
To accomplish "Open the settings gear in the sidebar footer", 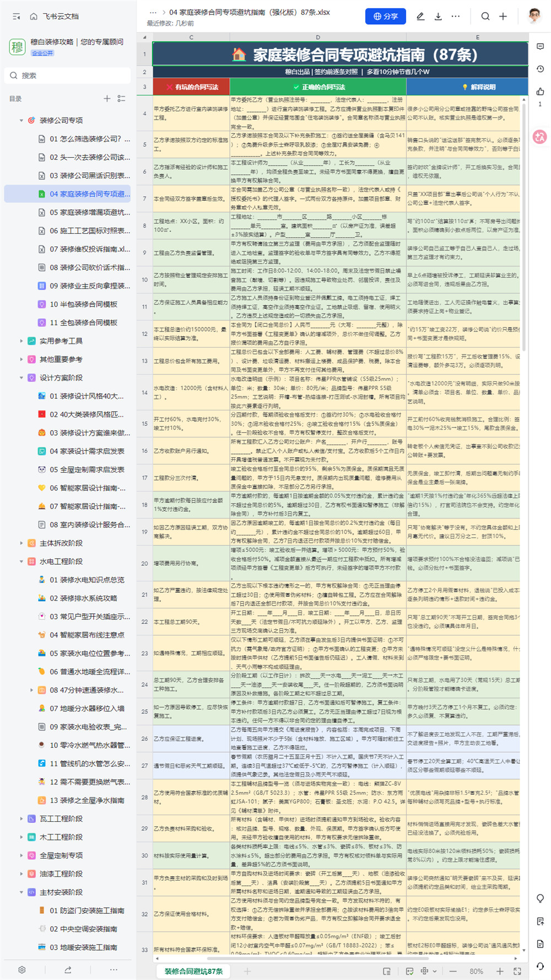I will (22, 970).
